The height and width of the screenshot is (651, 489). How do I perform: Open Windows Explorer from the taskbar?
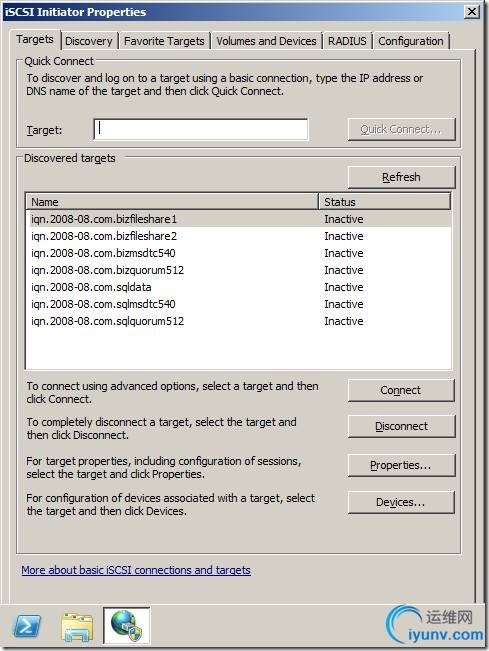[77, 626]
